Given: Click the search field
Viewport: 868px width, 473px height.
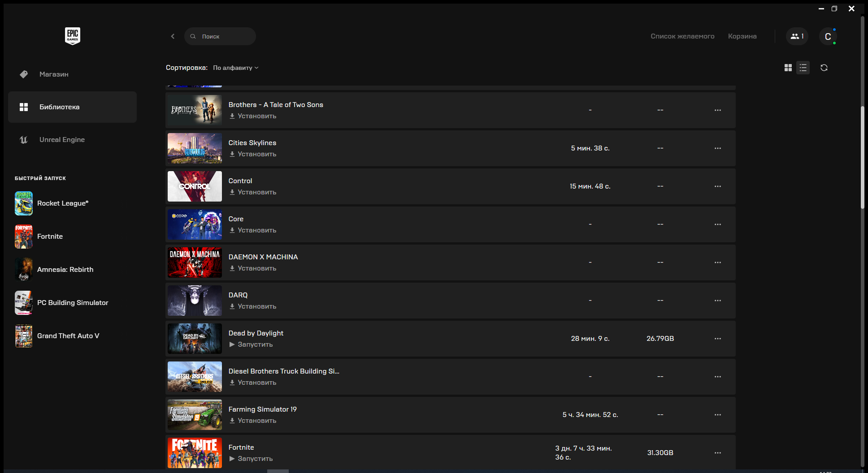Looking at the screenshot, I should (220, 36).
